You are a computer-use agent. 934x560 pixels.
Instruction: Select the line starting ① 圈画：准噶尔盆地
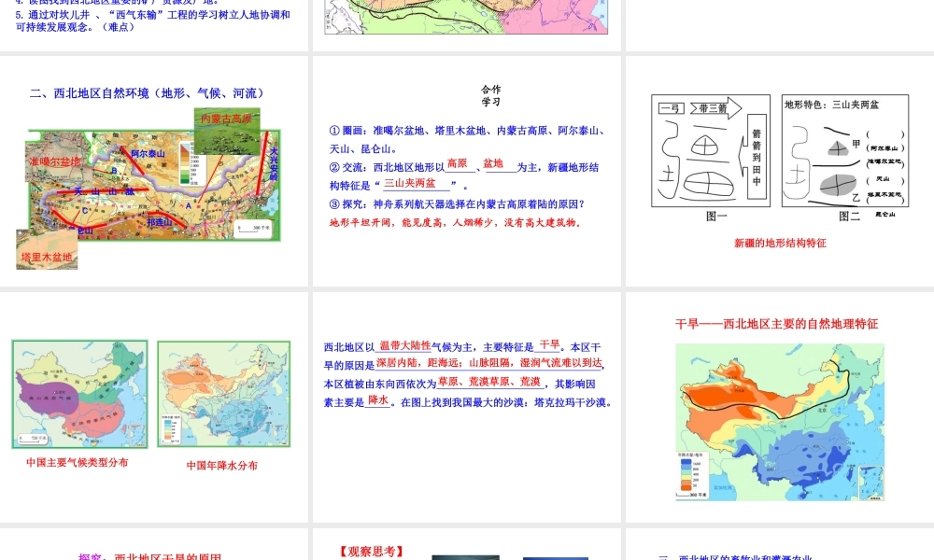coord(468,139)
